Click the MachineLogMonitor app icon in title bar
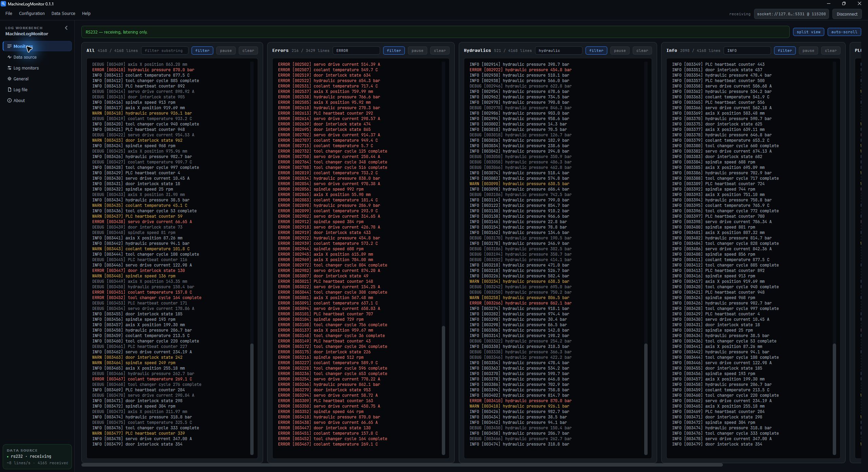 click(3, 4)
